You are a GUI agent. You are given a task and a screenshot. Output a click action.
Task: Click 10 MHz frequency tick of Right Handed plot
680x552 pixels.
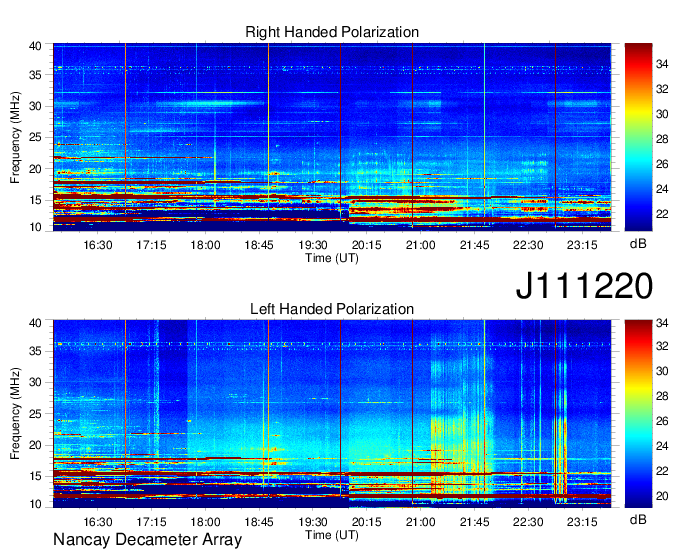tap(35, 227)
